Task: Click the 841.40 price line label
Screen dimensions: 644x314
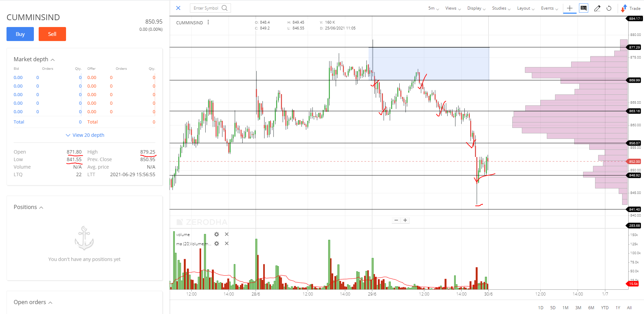Action: coord(634,209)
